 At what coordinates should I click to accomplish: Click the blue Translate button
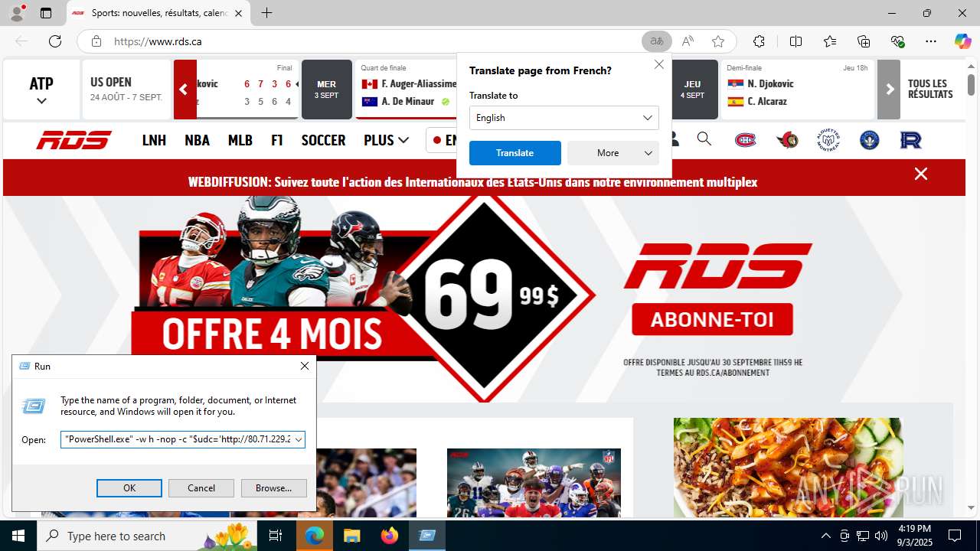click(514, 153)
